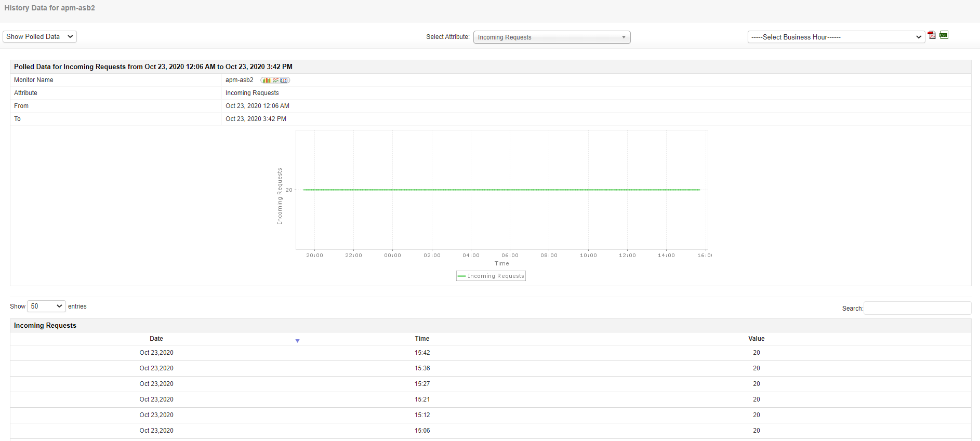Click the Date column sort arrow
This screenshot has width=980, height=441.
point(297,341)
